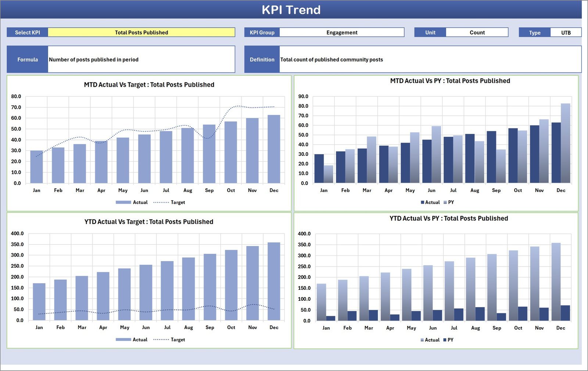Select the Formula text box
The image size is (588, 371).
[141, 59]
